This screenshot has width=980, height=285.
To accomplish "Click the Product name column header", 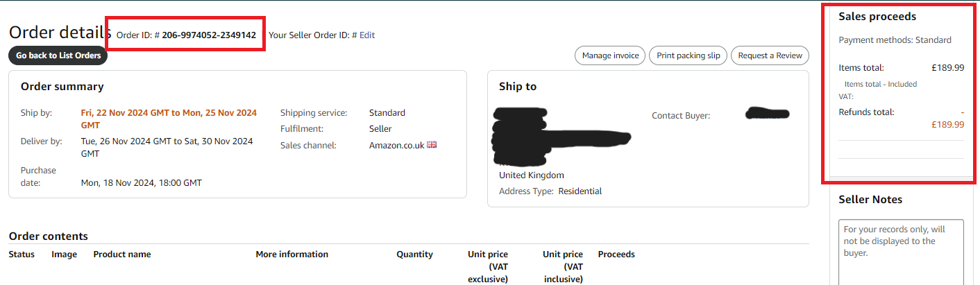I will click(x=122, y=254).
